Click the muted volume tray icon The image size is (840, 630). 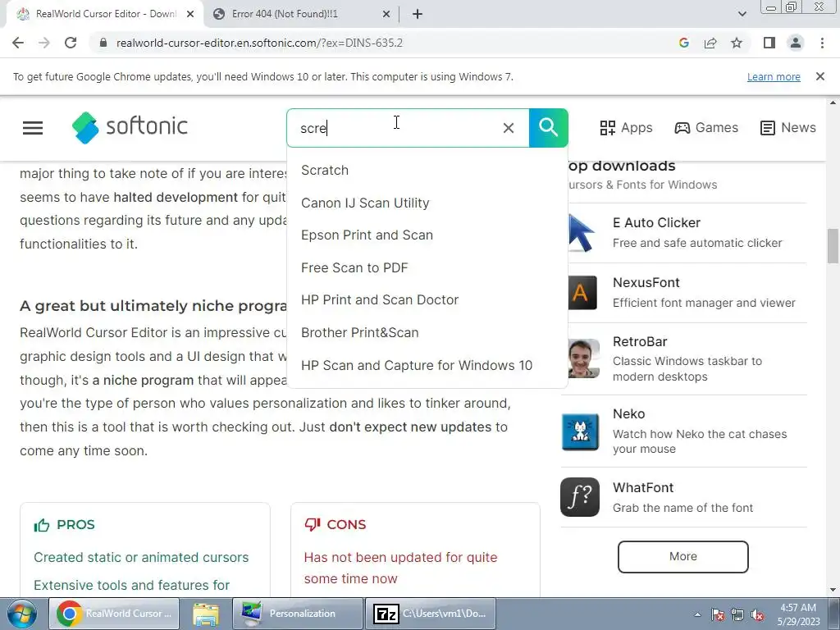[x=757, y=615]
